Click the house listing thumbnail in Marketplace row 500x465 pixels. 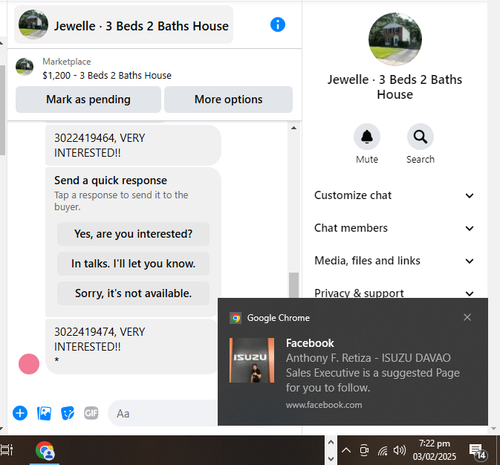tap(24, 67)
